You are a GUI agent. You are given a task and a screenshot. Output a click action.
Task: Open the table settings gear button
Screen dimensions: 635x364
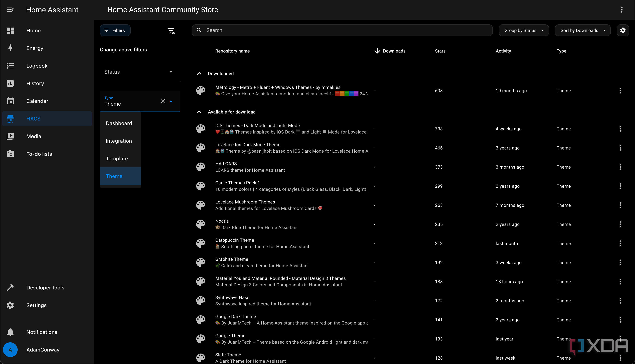click(x=623, y=30)
